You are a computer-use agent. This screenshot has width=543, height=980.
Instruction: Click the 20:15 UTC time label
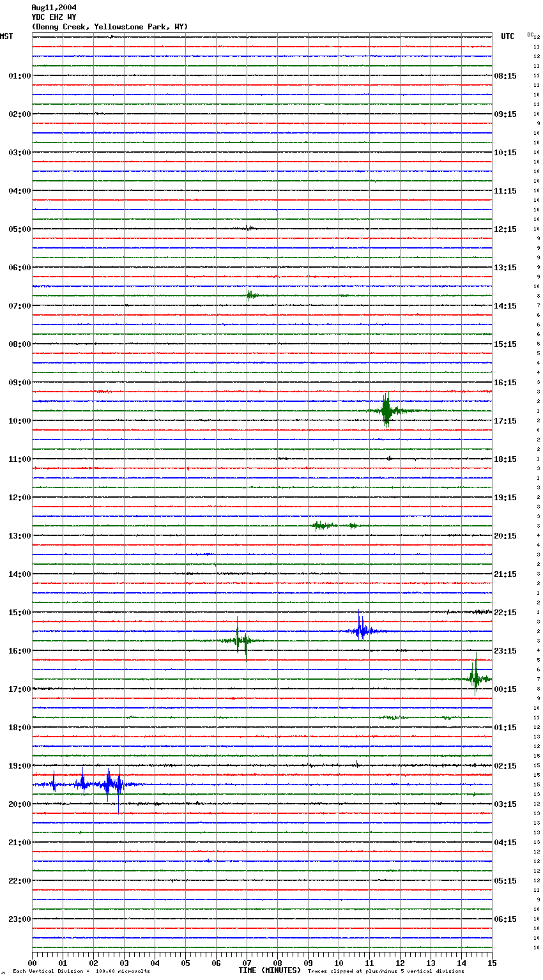(505, 536)
